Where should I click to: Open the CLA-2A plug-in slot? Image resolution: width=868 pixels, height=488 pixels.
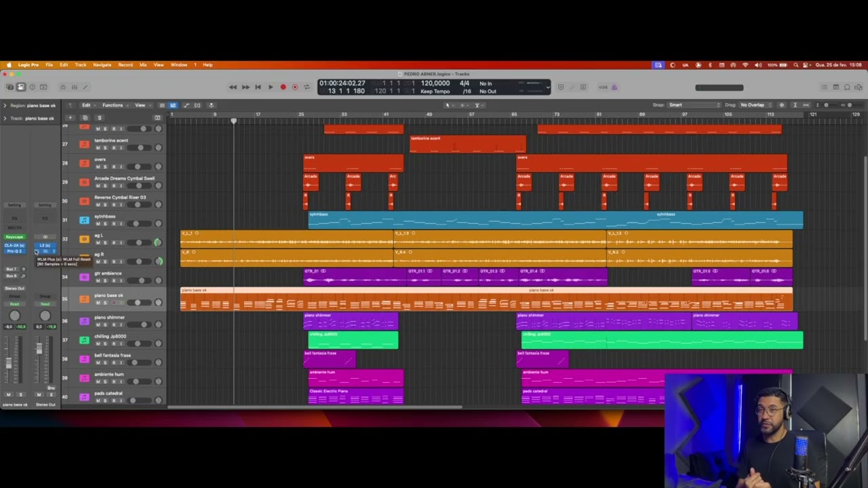[14, 245]
